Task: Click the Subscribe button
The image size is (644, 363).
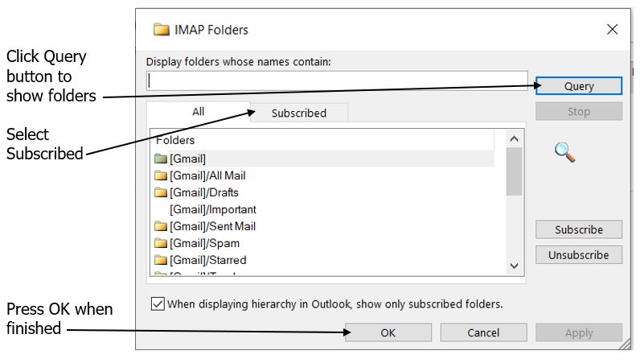Action: point(579,229)
